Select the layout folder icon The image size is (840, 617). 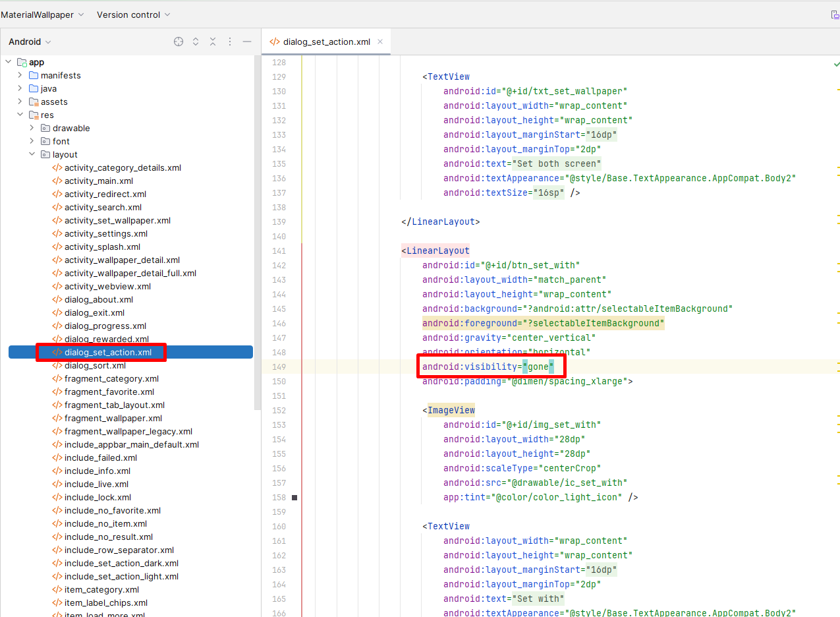tap(45, 154)
